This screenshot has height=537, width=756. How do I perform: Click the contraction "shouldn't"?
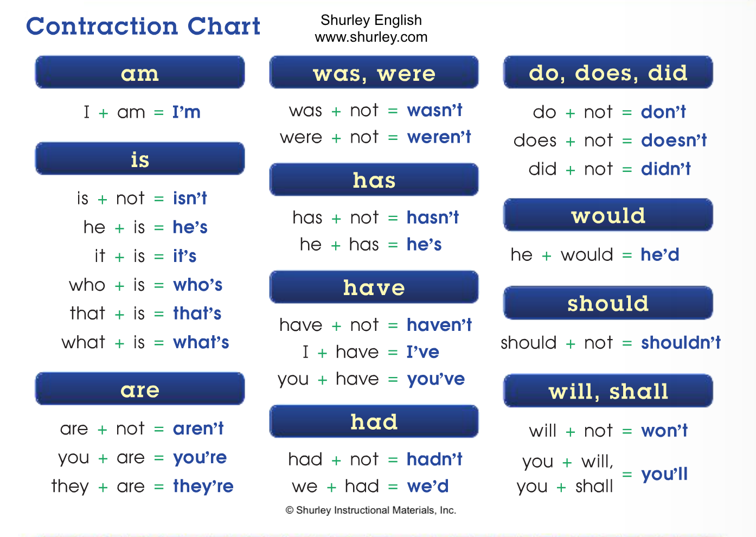681,342
